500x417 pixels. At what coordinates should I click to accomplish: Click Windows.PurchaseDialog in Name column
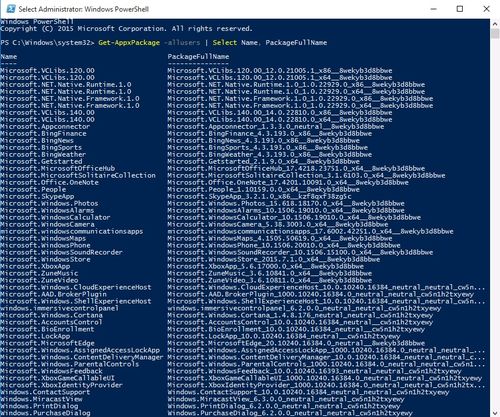pos(45,413)
